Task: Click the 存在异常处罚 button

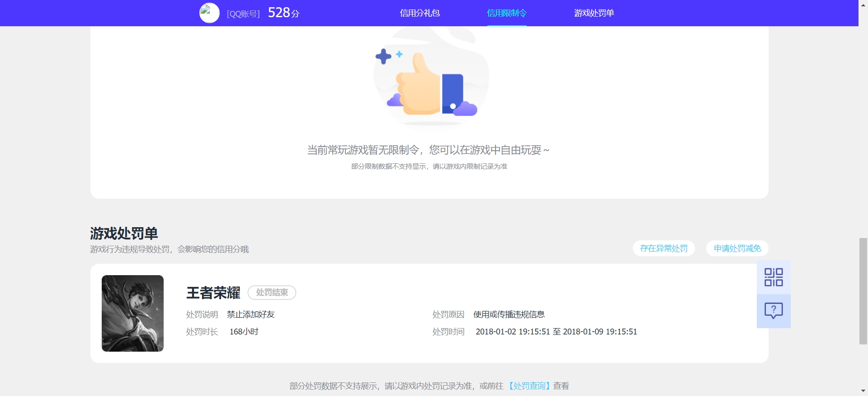Action: pyautogui.click(x=664, y=248)
